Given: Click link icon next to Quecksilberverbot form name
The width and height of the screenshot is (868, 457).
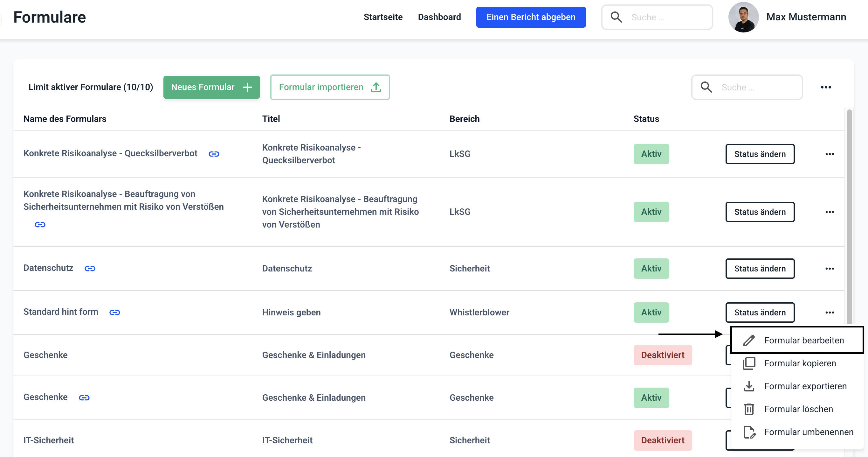Looking at the screenshot, I should coord(214,154).
